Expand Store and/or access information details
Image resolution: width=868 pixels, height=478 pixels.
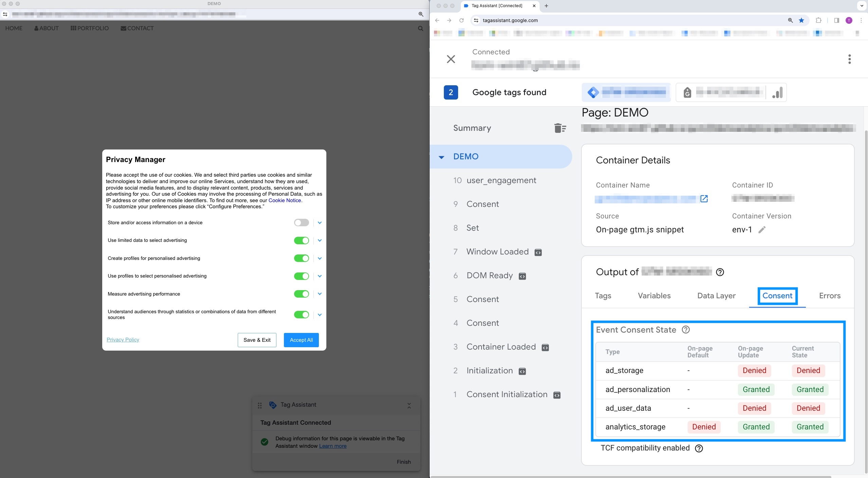tap(320, 223)
